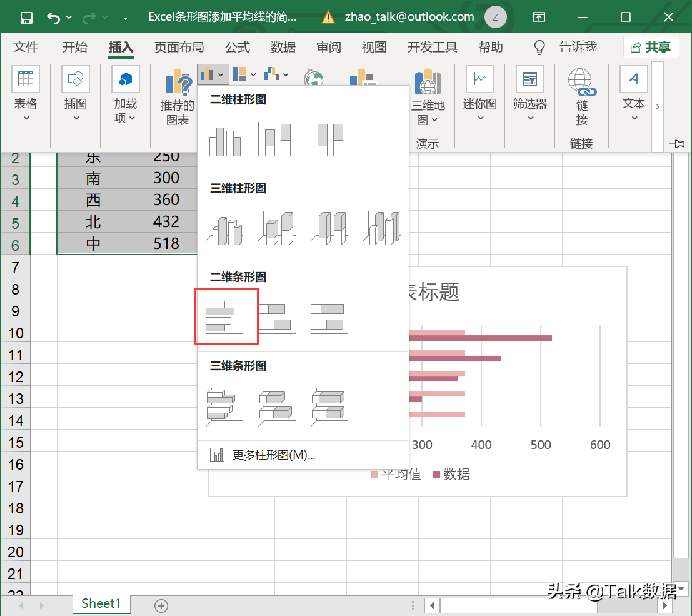This screenshot has width=692, height=616.
Task: Select the 3D clustered bar chart icon
Action: (x=224, y=406)
